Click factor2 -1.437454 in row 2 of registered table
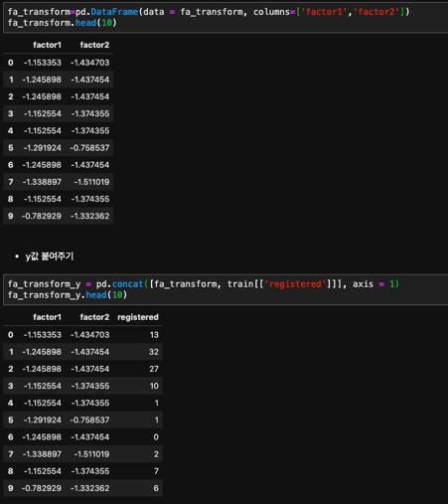448x504 pixels. (90, 369)
